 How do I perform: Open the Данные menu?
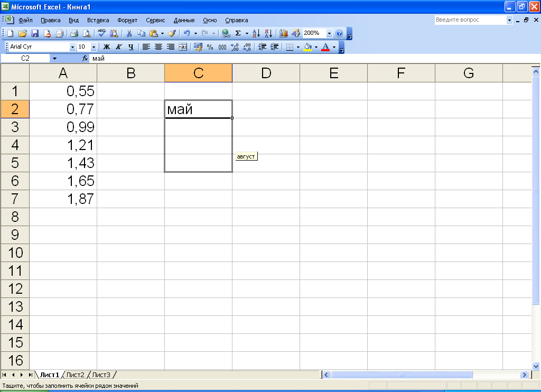coord(184,20)
